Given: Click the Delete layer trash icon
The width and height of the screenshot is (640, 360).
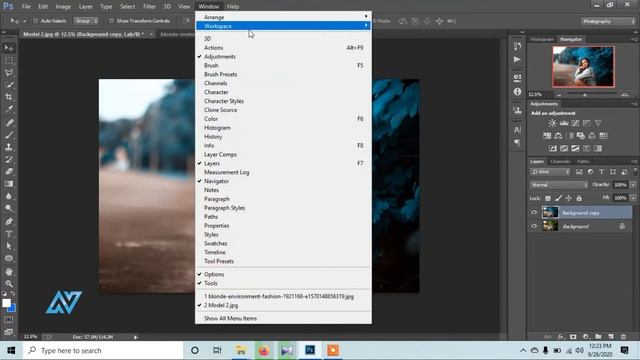Looking at the screenshot, I should tap(623, 336).
